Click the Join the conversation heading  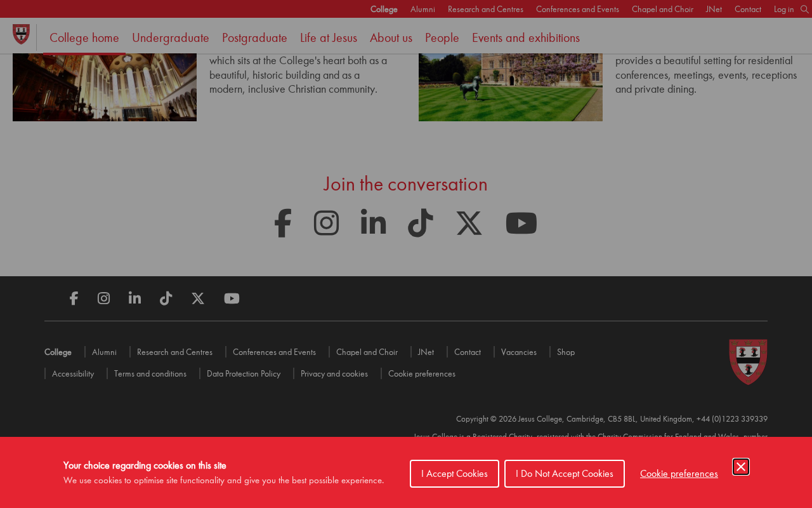405,184
